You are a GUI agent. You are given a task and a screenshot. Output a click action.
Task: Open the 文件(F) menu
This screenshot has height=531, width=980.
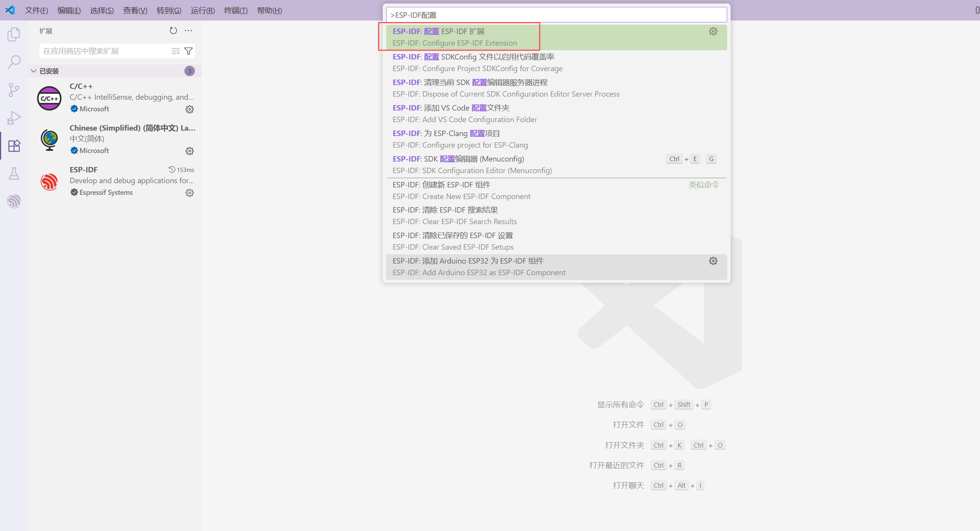click(36, 10)
